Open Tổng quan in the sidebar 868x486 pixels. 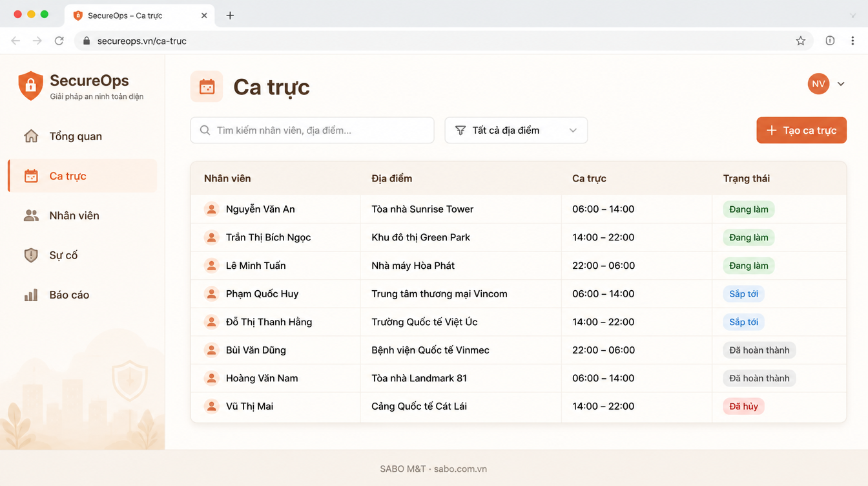tap(82, 136)
